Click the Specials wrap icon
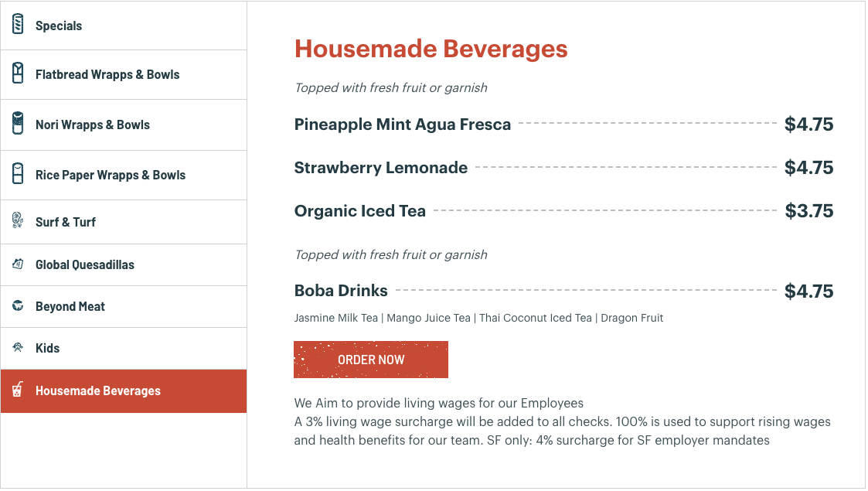The width and height of the screenshot is (868, 491). click(18, 25)
